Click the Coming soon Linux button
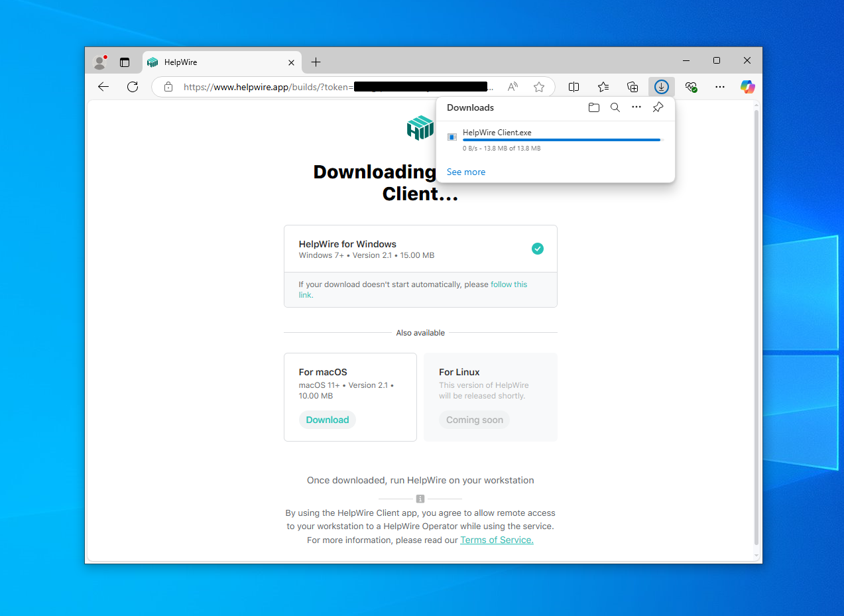The width and height of the screenshot is (844, 616). pyautogui.click(x=475, y=420)
